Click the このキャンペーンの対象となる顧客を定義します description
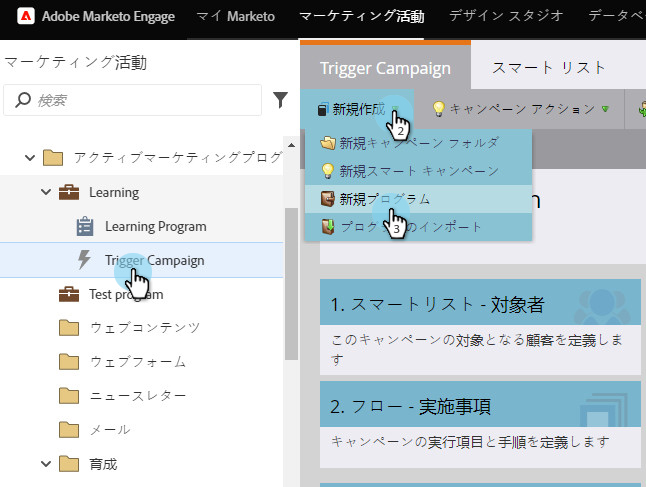 [x=477, y=349]
